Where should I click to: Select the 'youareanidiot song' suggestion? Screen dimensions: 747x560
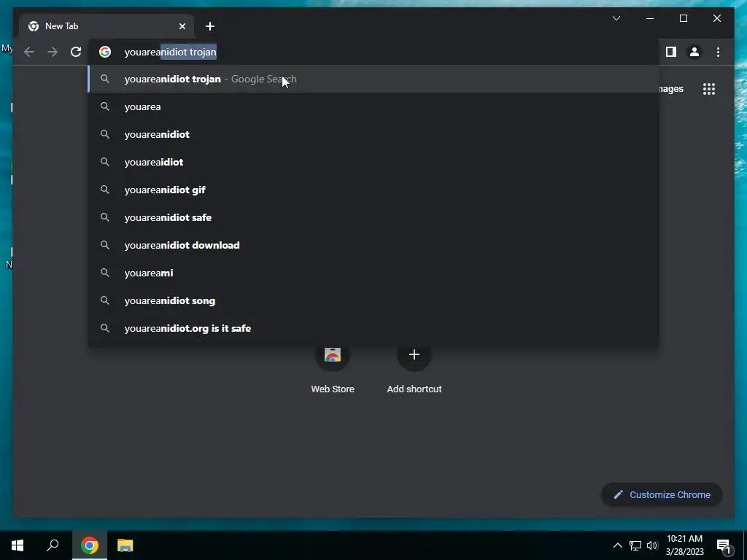point(373,300)
